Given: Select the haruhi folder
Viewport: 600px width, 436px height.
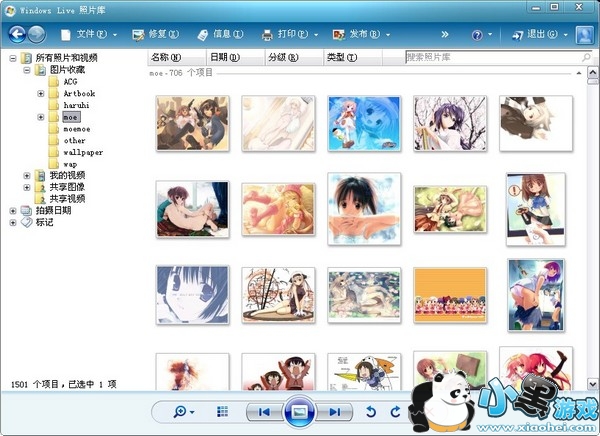Looking at the screenshot, I should pos(76,105).
